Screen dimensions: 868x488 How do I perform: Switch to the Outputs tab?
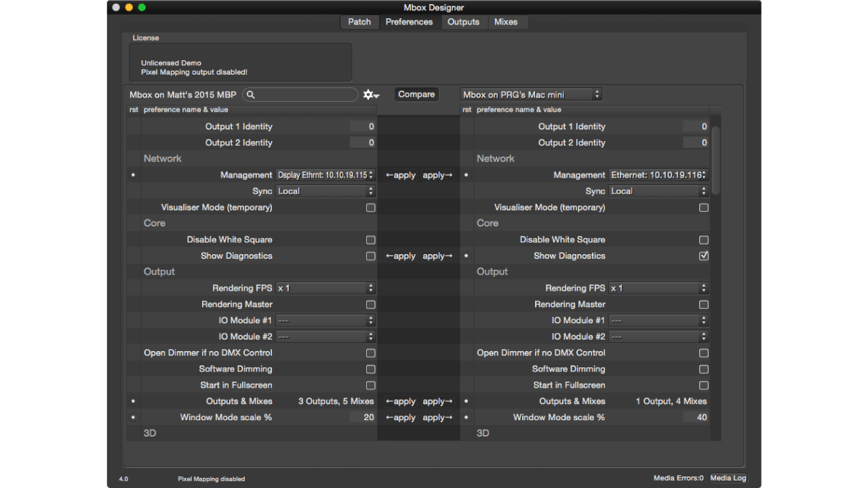click(x=463, y=22)
